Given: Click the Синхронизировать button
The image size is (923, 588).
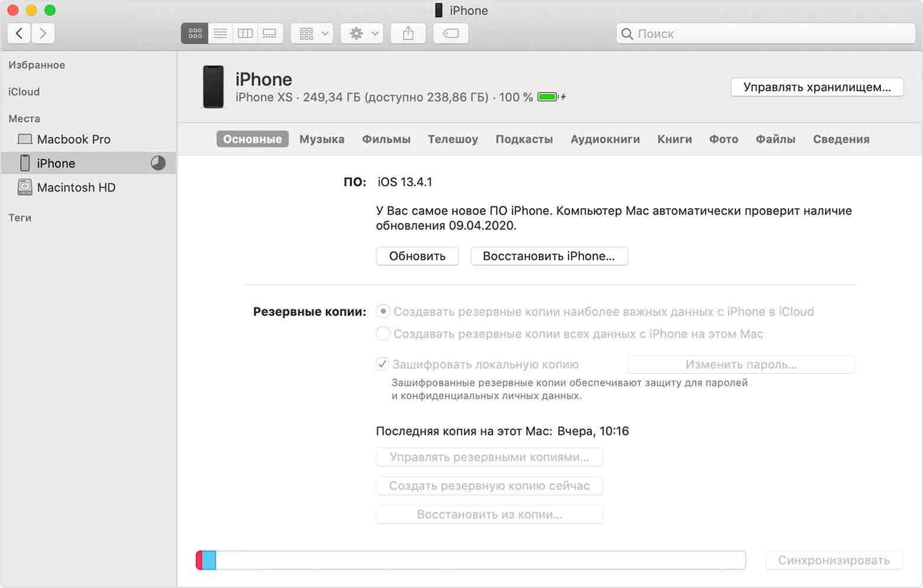Looking at the screenshot, I should click(834, 560).
